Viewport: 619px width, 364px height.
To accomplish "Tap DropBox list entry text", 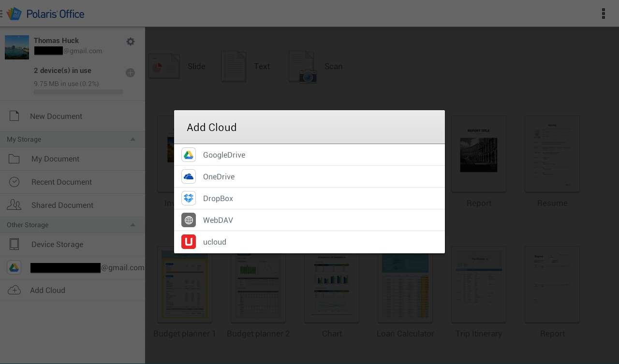I will (218, 198).
